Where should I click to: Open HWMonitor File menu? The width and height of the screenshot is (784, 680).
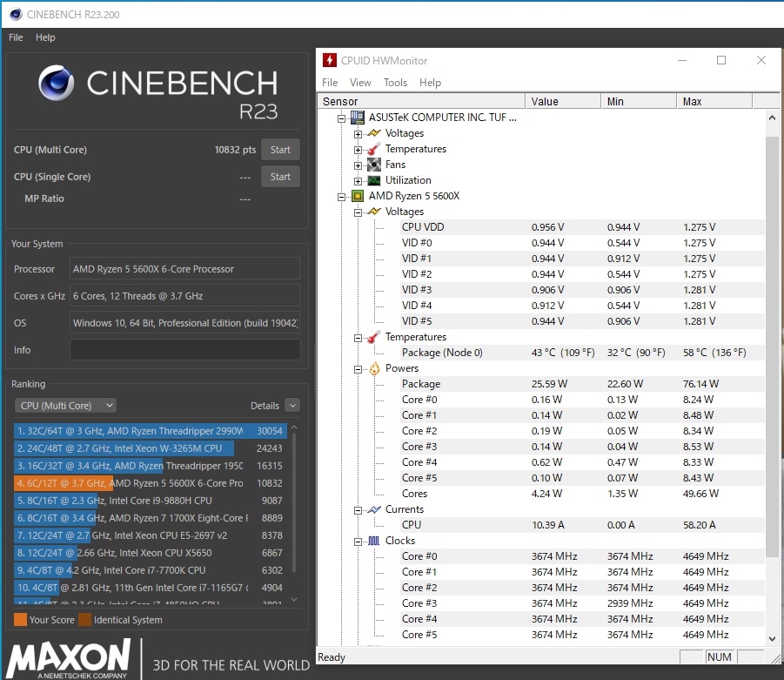click(x=330, y=83)
